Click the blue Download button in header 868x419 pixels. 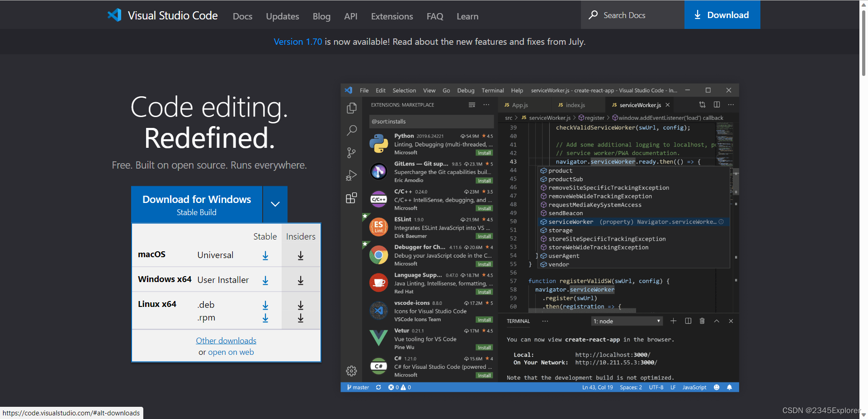[722, 15]
